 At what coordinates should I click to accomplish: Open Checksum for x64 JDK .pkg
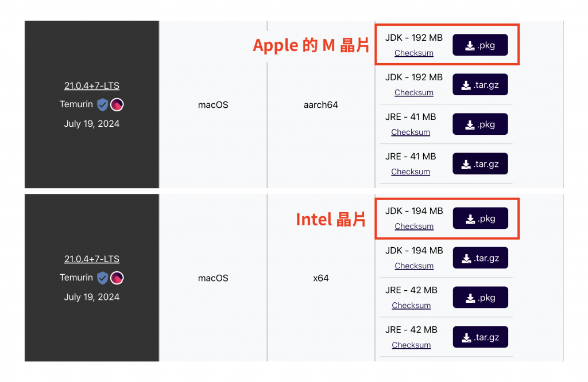pyautogui.click(x=414, y=226)
